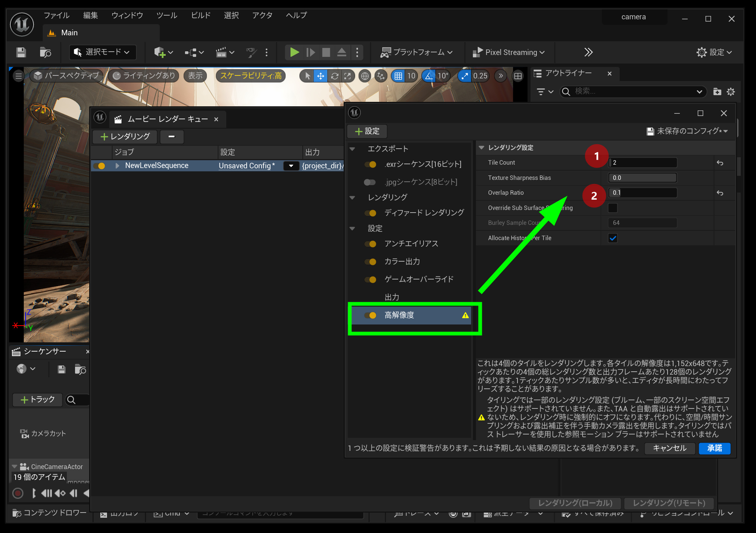Screen dimensions: 756x533
Task: Click the Overlap Ratio value field
Action: coord(642,193)
